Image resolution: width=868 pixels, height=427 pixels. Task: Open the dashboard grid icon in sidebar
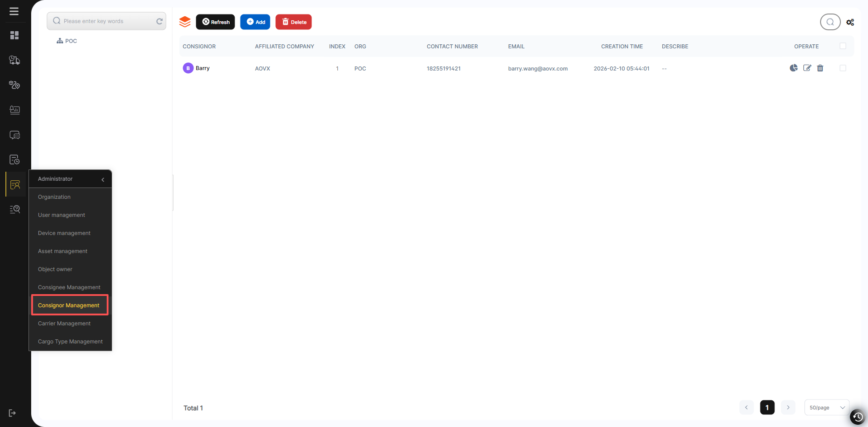[14, 35]
